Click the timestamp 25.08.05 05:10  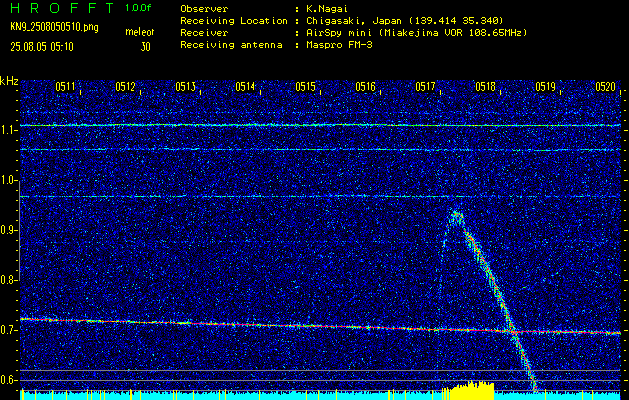[42, 47]
